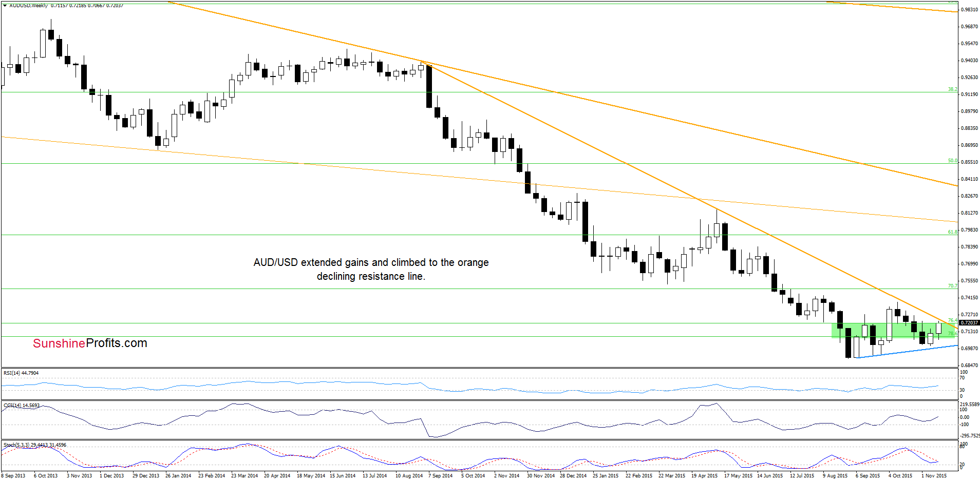Select the blue rising support line
Screen dimensions: 980x480
point(907,352)
